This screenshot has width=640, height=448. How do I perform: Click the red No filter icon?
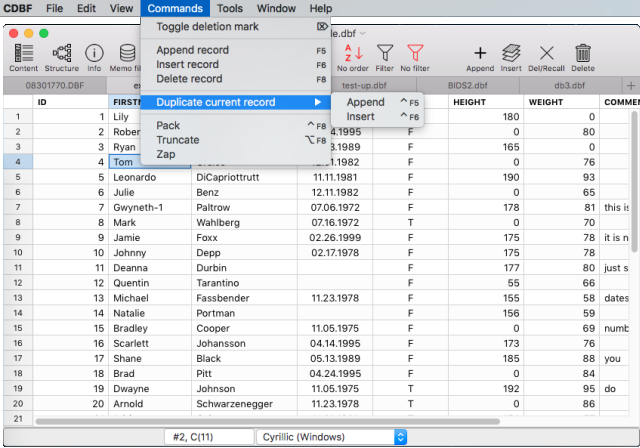tap(415, 53)
